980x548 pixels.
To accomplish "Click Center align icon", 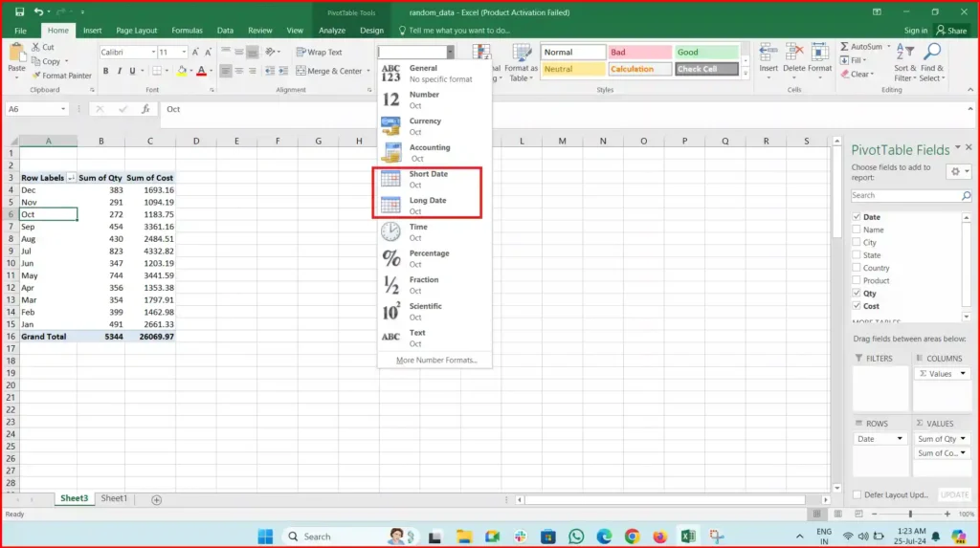I will click(238, 71).
